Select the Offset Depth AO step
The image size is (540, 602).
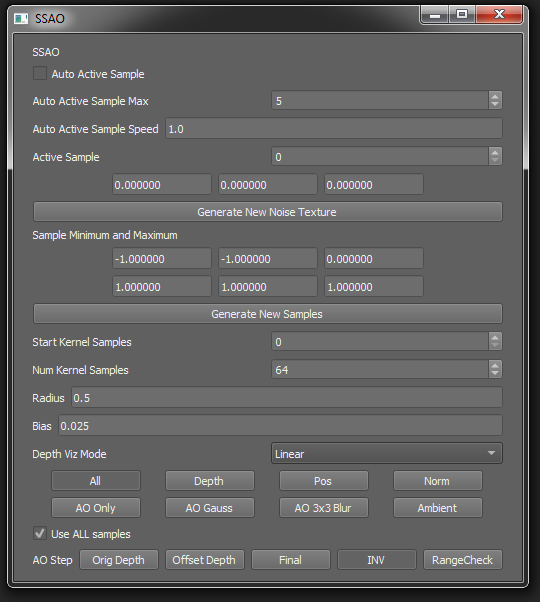pos(205,560)
